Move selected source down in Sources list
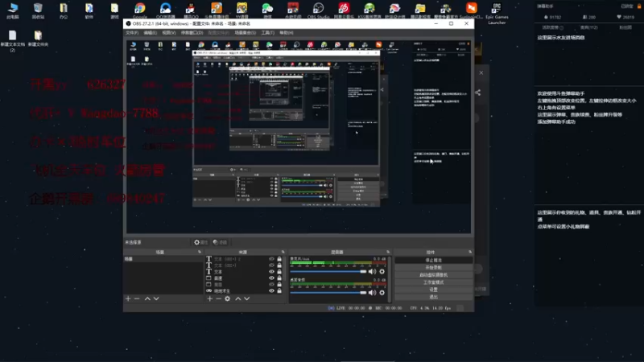The height and width of the screenshot is (362, 644). 247,298
